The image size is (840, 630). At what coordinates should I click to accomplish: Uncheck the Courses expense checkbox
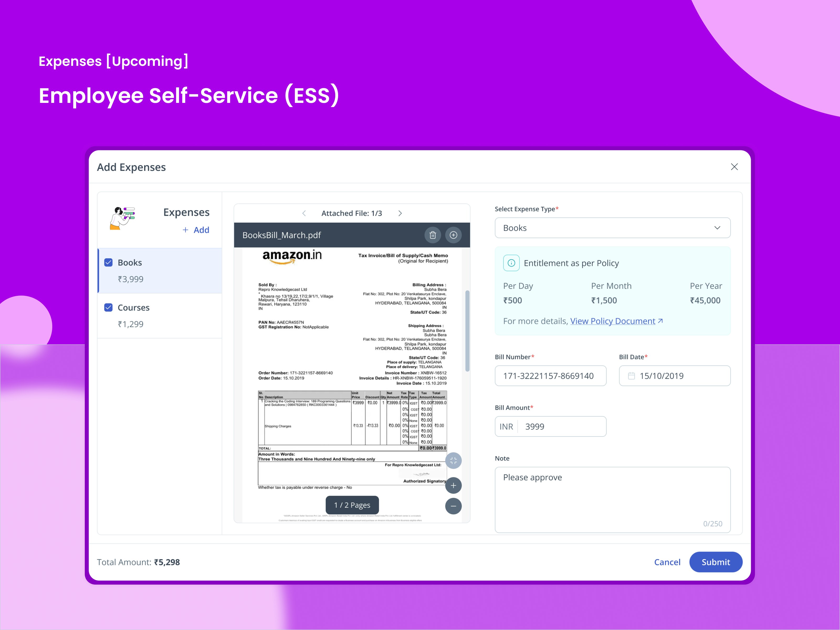tap(108, 308)
